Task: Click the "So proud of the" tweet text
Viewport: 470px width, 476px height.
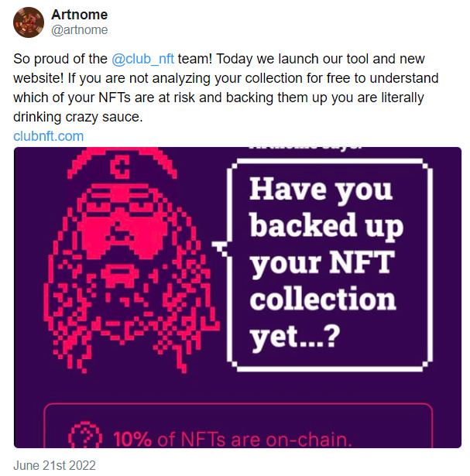Action: point(60,60)
